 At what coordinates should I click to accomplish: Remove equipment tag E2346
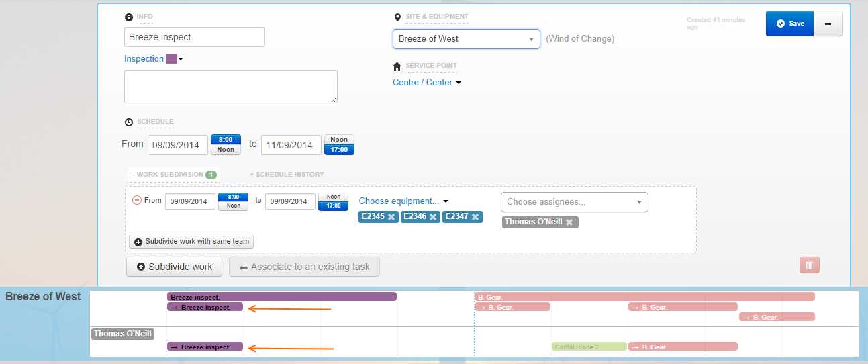(433, 217)
